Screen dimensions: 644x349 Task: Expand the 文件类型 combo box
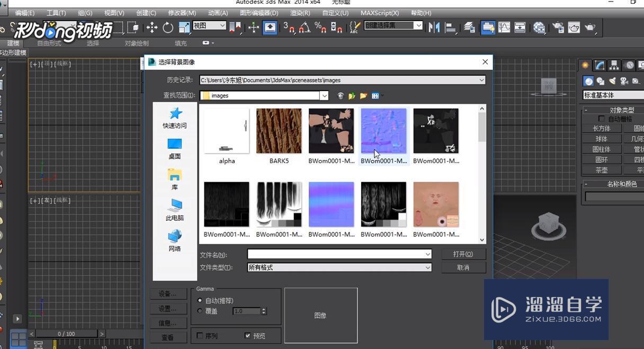[x=428, y=267]
